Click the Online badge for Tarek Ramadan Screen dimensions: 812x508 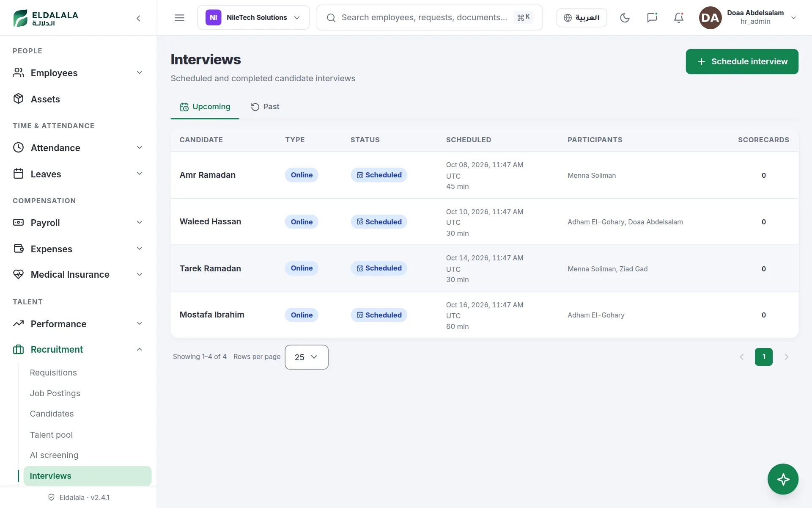pyautogui.click(x=302, y=268)
